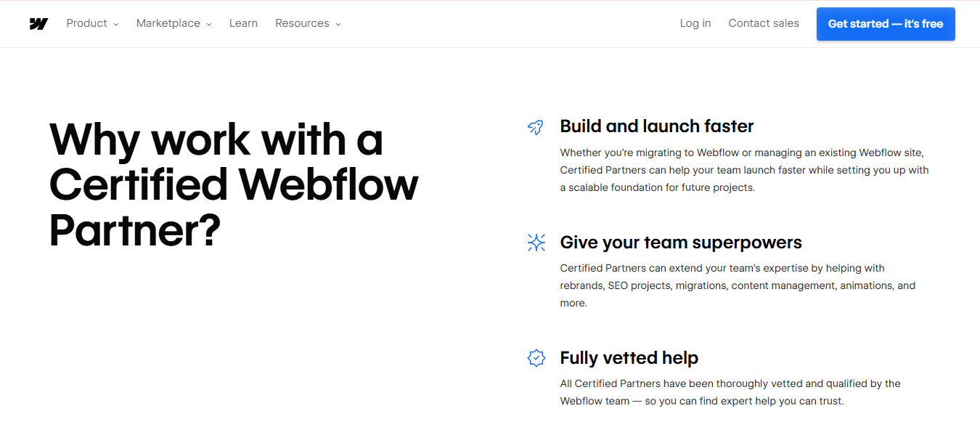Open the Product dropdown menu
Screen dimensions: 980x435
(x=92, y=23)
